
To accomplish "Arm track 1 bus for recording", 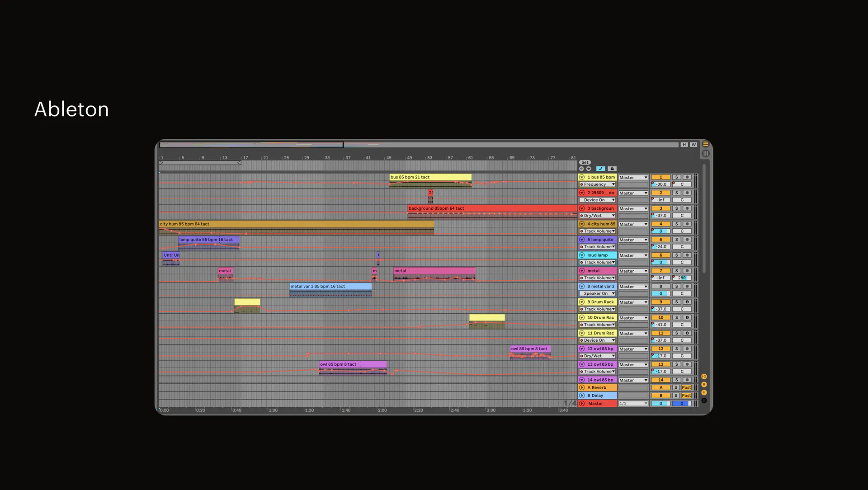I will [x=687, y=177].
